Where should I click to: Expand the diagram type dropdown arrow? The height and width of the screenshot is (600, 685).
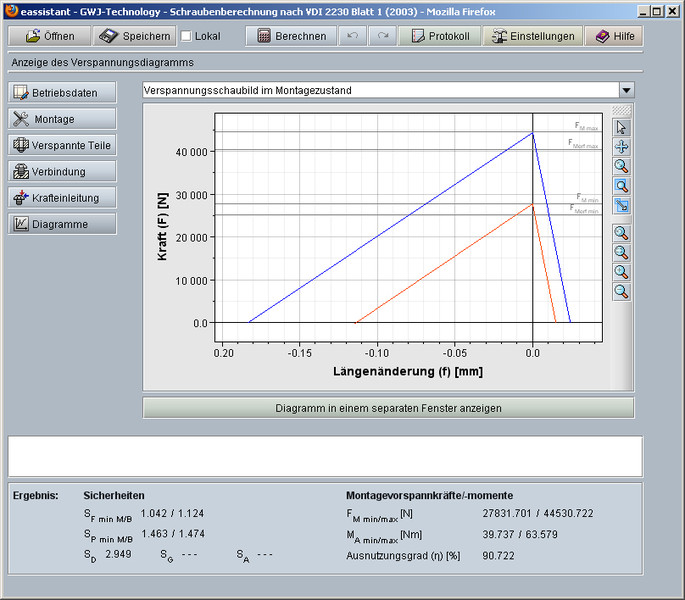click(x=626, y=90)
